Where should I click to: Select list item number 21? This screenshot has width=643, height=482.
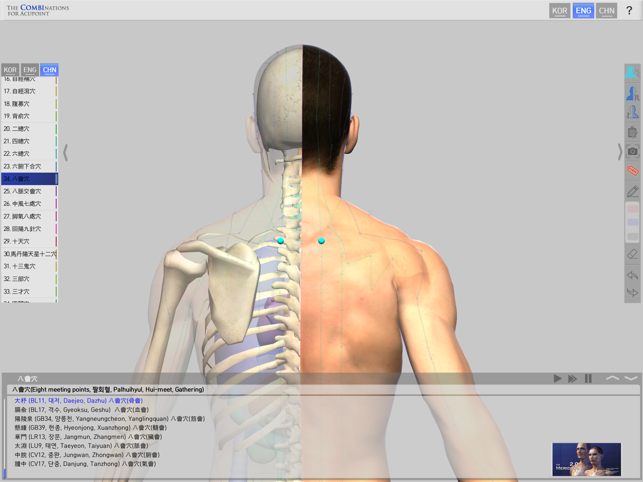[29, 141]
